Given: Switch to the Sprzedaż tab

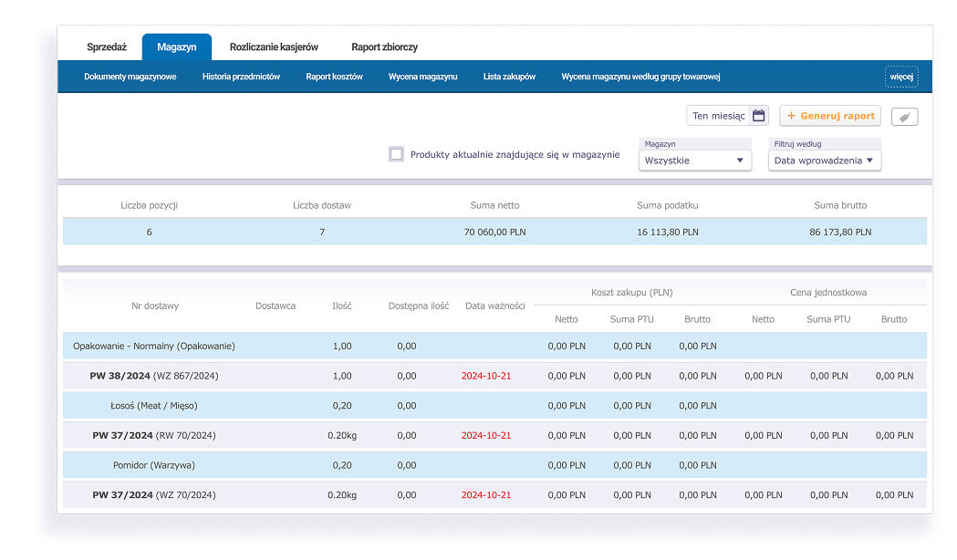Looking at the screenshot, I should pyautogui.click(x=106, y=47).
